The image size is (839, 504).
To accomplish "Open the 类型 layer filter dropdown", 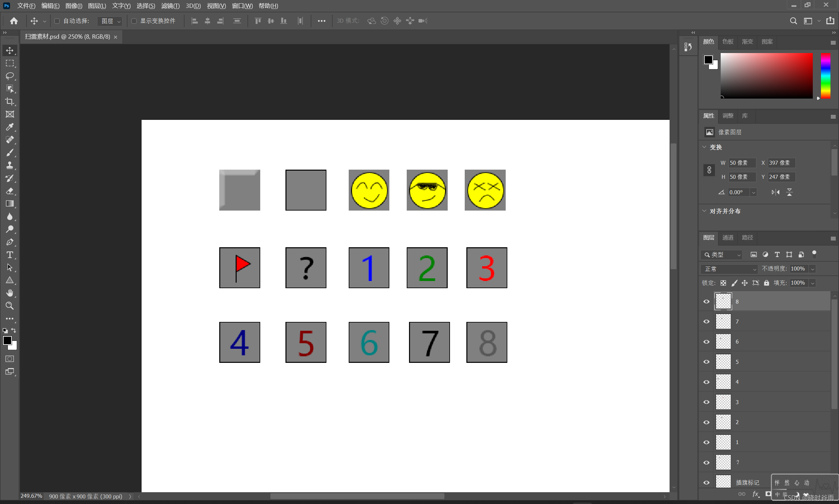I will tap(722, 255).
